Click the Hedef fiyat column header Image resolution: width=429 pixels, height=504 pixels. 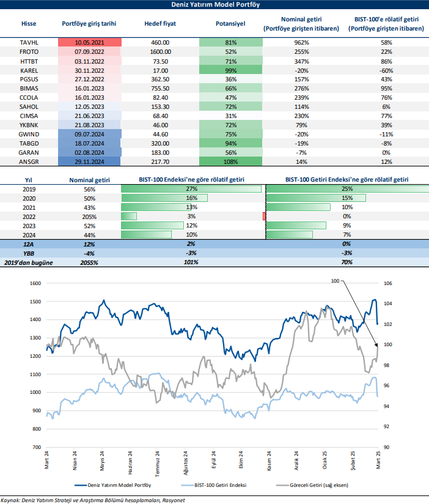(x=160, y=24)
